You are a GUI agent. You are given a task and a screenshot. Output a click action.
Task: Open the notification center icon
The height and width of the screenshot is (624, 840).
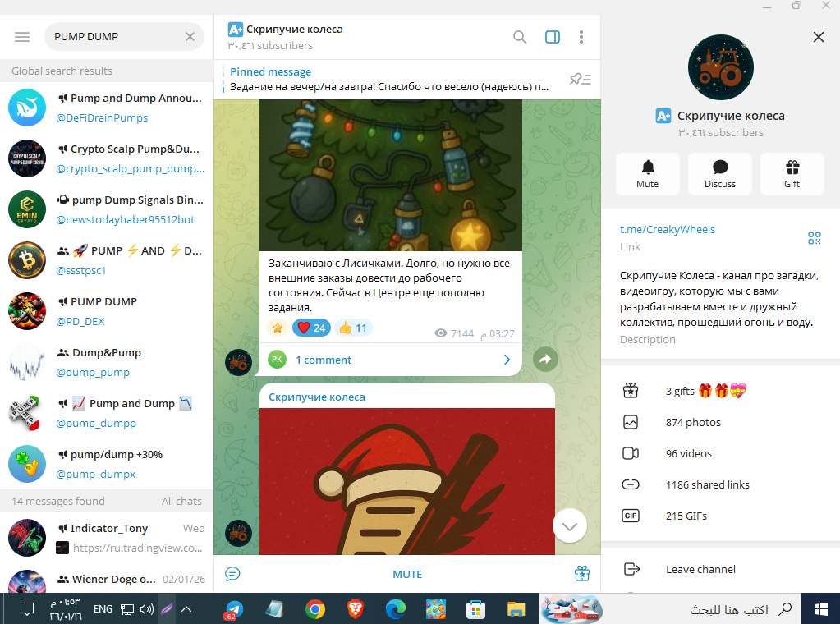27,609
